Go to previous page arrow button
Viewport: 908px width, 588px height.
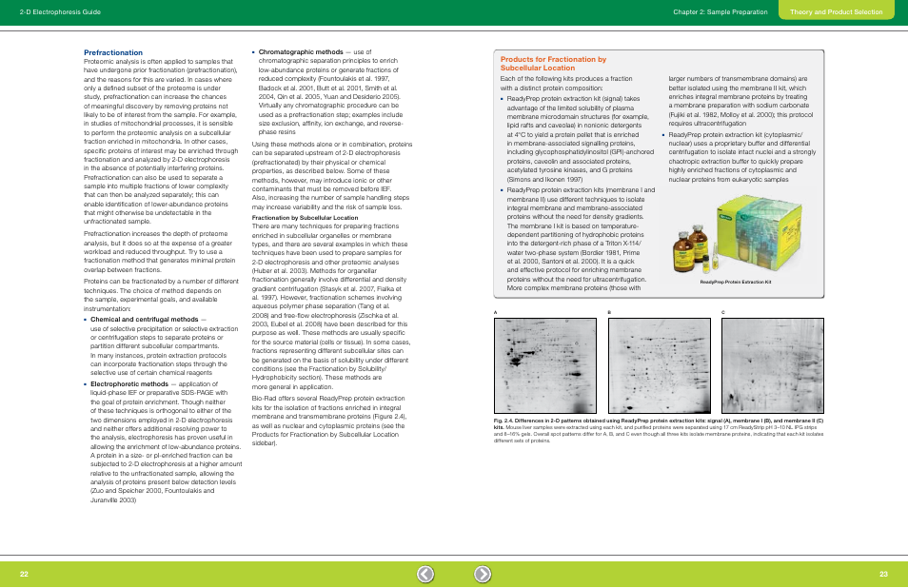425,574
